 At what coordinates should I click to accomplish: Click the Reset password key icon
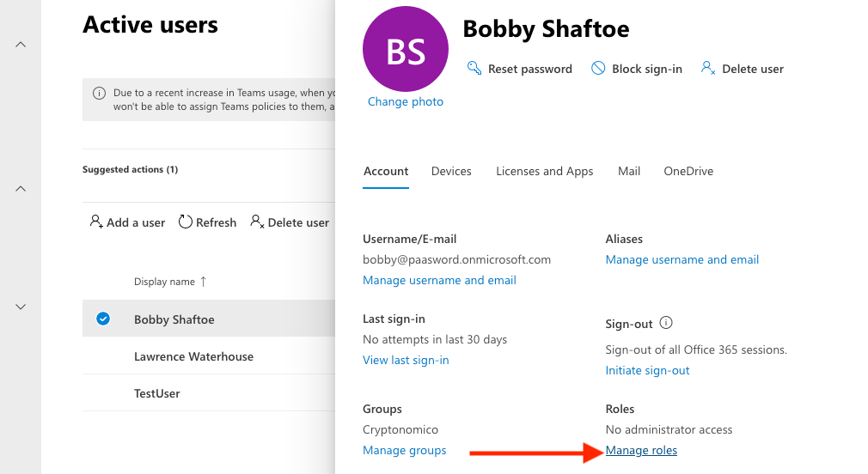click(x=474, y=68)
